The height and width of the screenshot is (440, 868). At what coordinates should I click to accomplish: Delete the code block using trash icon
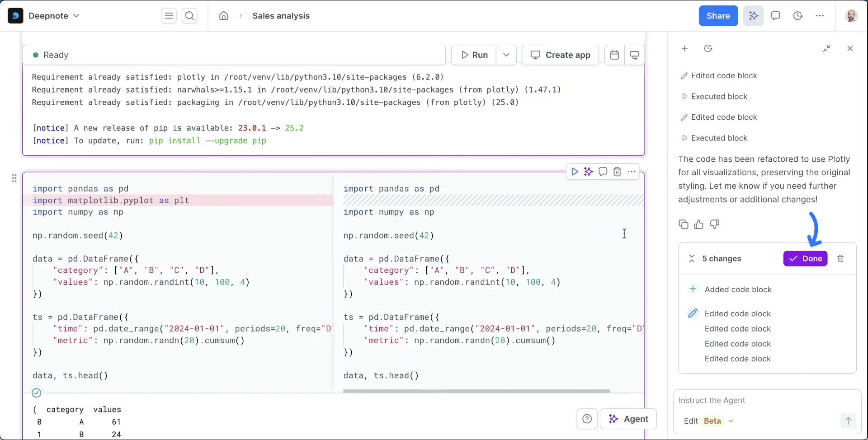(x=617, y=172)
